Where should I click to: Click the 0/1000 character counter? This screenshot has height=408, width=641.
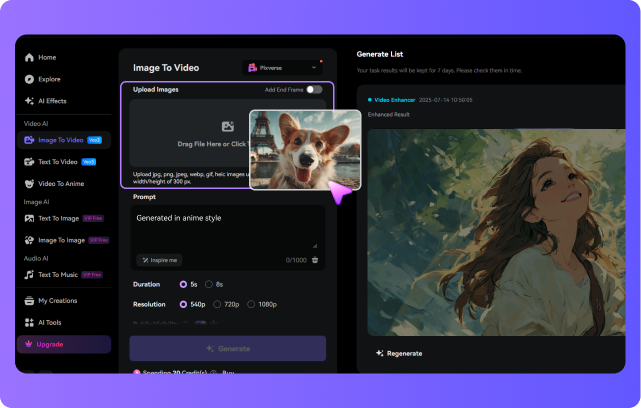[x=296, y=260]
